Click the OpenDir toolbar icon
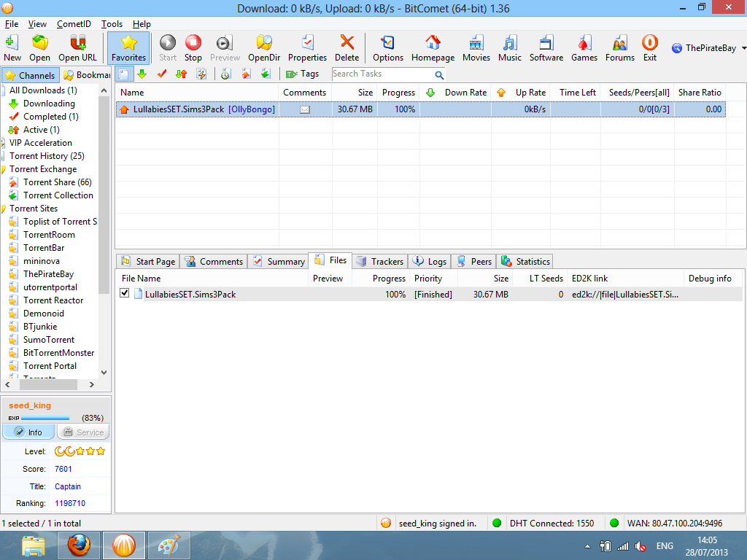This screenshot has width=747, height=560. tap(263, 47)
